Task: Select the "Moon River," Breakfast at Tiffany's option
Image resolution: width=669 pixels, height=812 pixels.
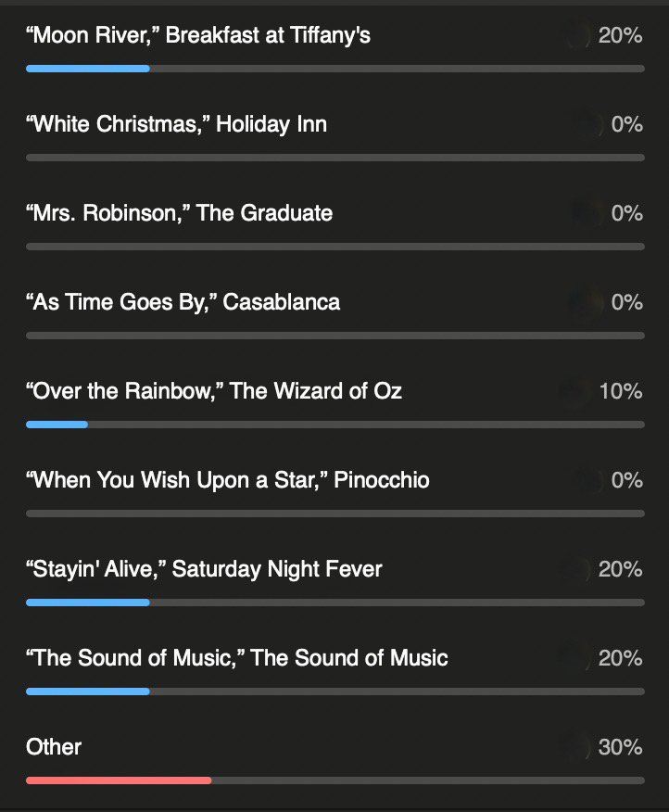Action: click(198, 36)
